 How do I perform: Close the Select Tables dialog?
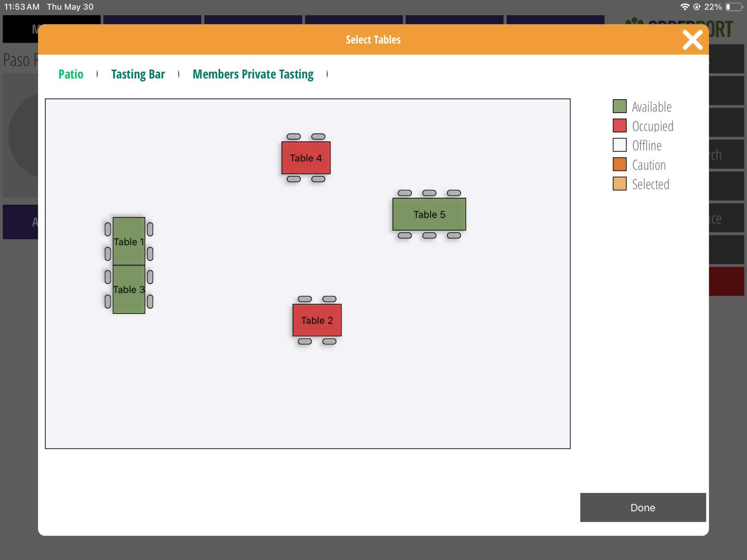click(x=692, y=40)
